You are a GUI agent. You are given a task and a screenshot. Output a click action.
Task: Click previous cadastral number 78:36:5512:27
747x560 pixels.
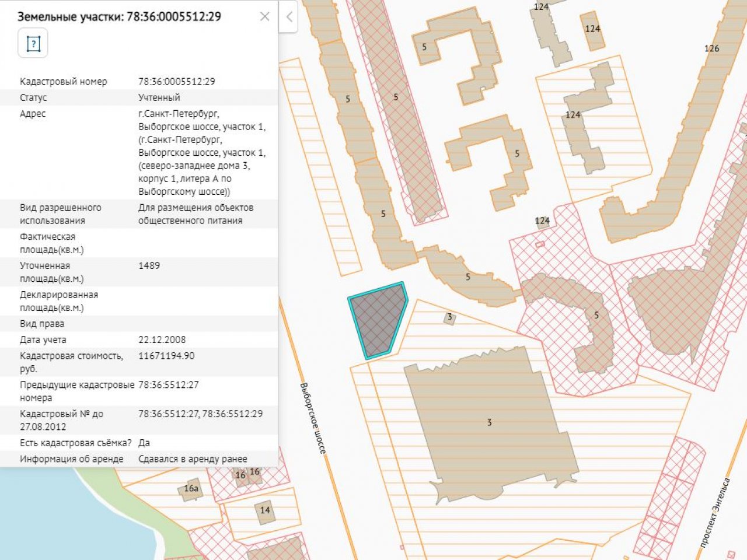click(x=168, y=385)
